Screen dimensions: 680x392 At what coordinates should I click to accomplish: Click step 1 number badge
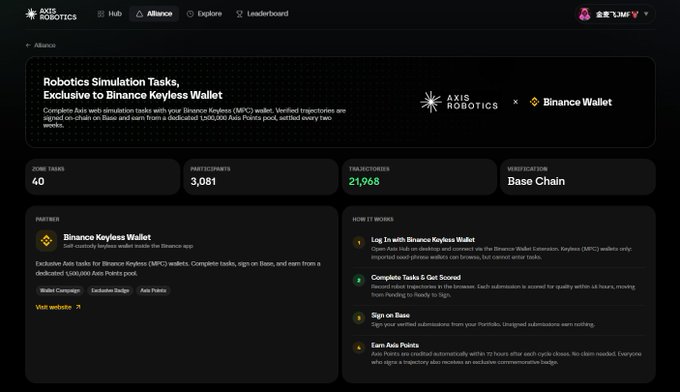tap(359, 242)
